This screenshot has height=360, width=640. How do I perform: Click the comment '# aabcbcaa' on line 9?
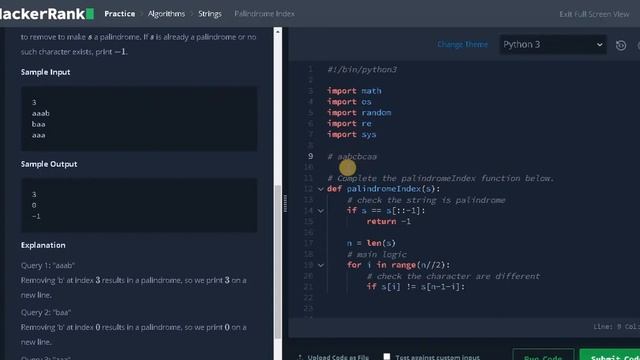click(352, 156)
